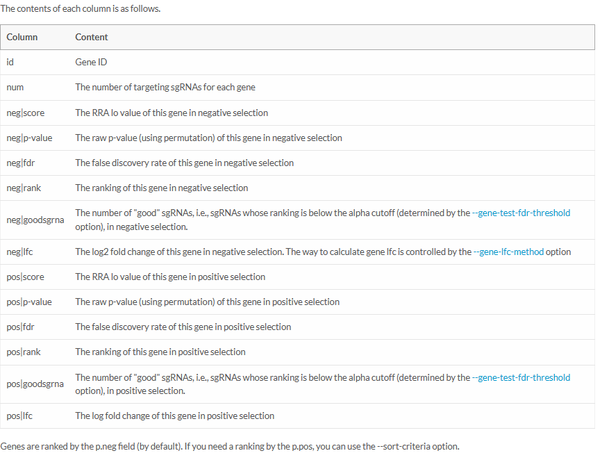This screenshot has width=600, height=460.
Task: Click the "pos|goodsgrna" row label
Action: [34, 384]
